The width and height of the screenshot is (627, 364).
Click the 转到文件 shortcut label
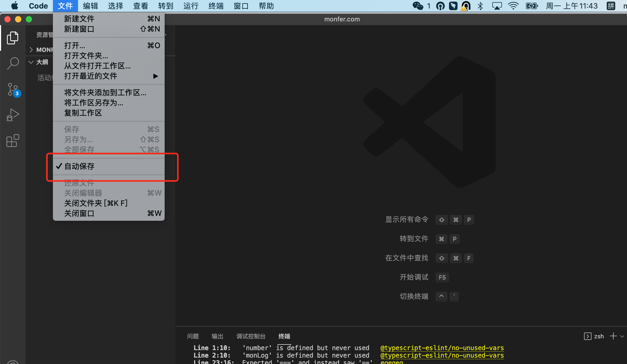414,239
